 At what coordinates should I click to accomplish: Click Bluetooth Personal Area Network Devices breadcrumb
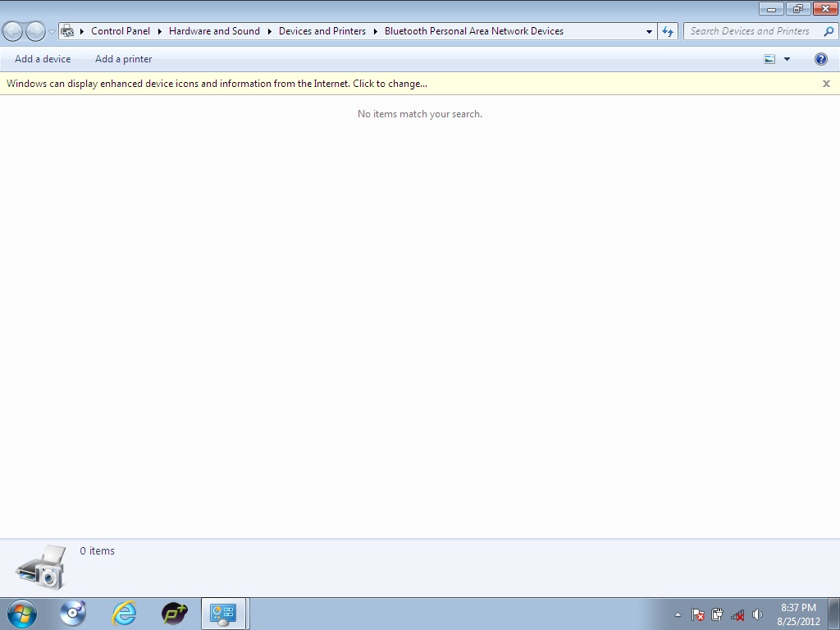click(474, 31)
